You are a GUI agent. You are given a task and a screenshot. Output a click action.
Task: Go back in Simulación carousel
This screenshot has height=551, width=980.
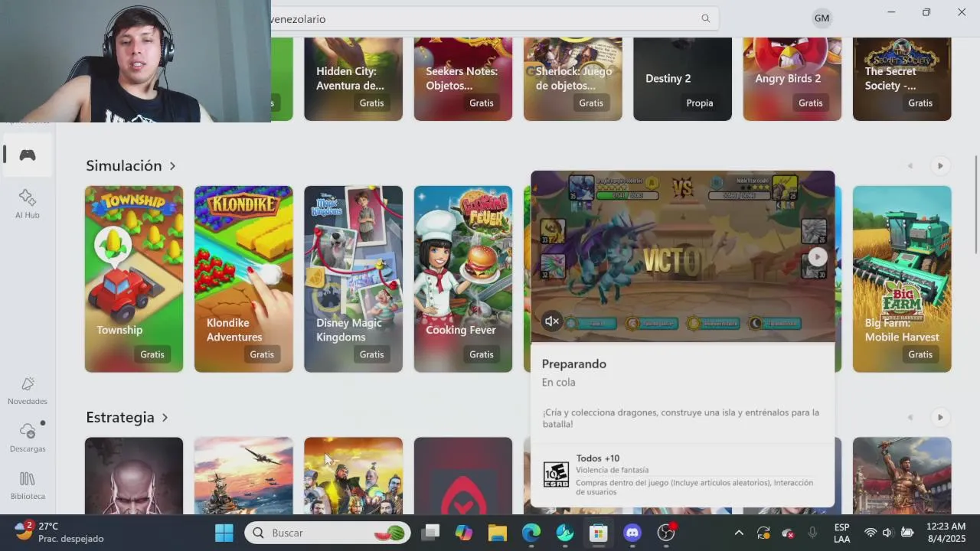(x=910, y=165)
